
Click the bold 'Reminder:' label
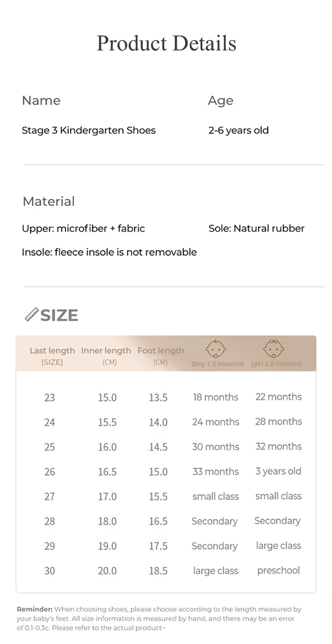tap(34, 609)
